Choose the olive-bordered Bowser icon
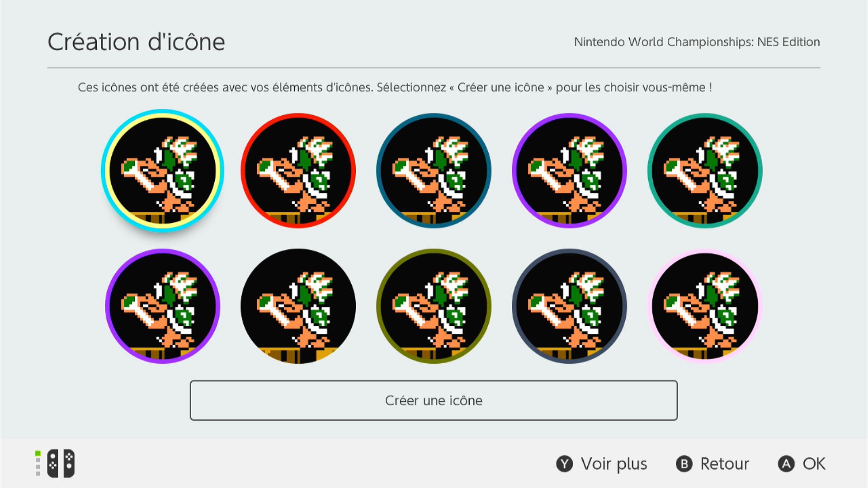Image resolution: width=868 pixels, height=488 pixels. (x=434, y=306)
